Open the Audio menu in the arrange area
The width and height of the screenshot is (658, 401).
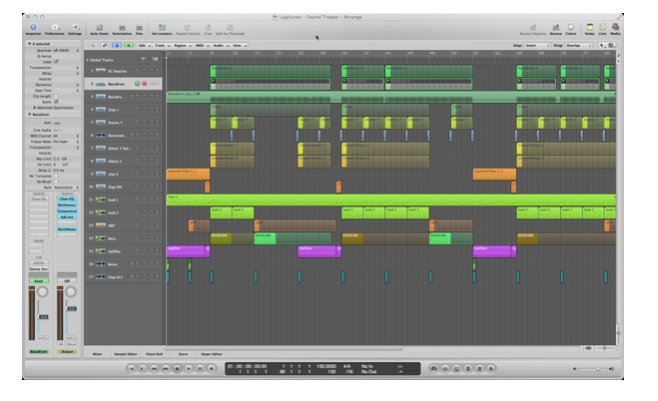click(x=220, y=45)
